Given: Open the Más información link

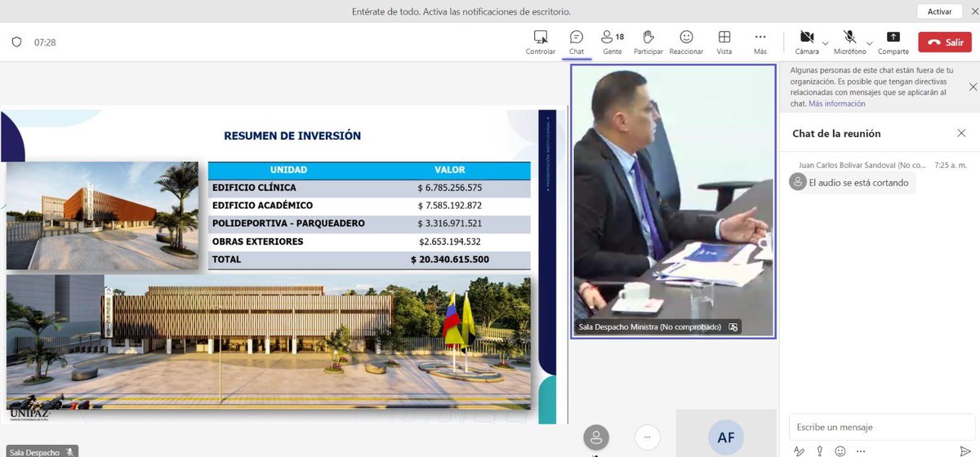Looking at the screenshot, I should coord(836,104).
